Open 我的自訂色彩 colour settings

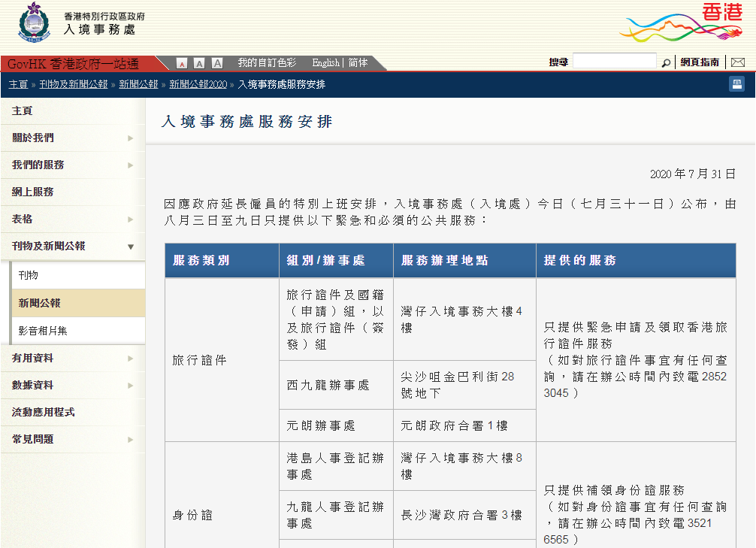(x=267, y=63)
